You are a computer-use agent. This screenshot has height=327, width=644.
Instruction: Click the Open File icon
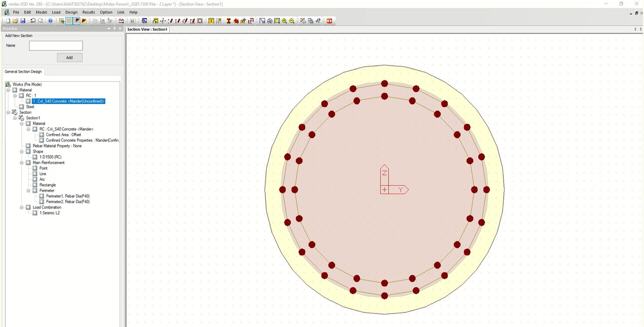click(16, 20)
